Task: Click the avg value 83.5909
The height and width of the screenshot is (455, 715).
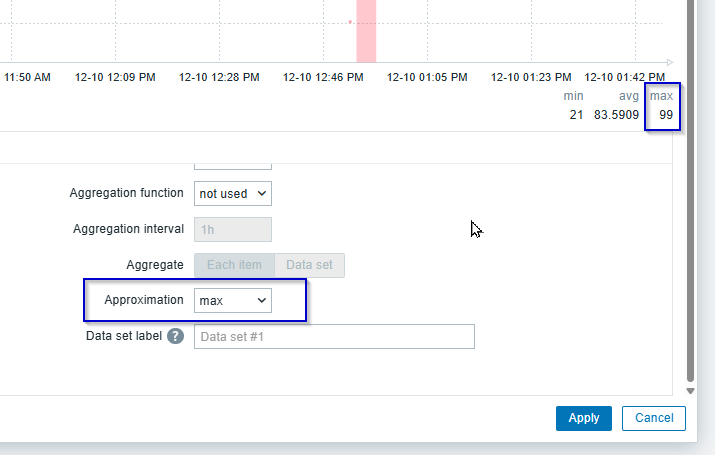Action: point(616,116)
